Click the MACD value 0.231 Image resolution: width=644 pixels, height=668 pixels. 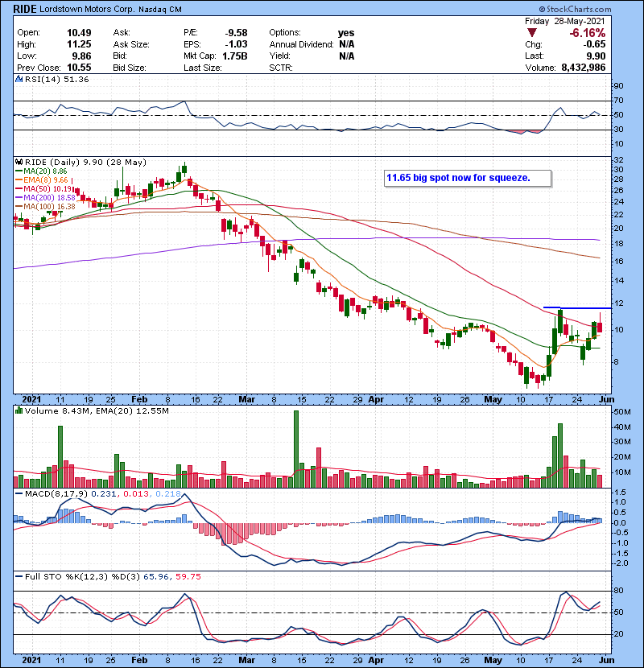tap(105, 494)
